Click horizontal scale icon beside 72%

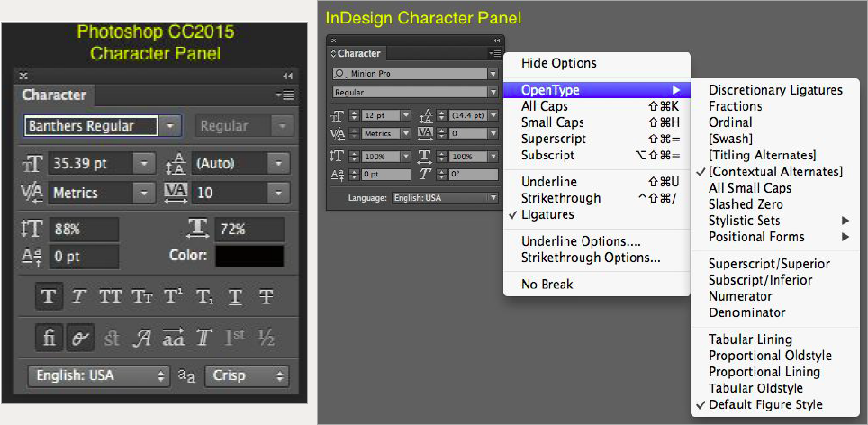197,228
